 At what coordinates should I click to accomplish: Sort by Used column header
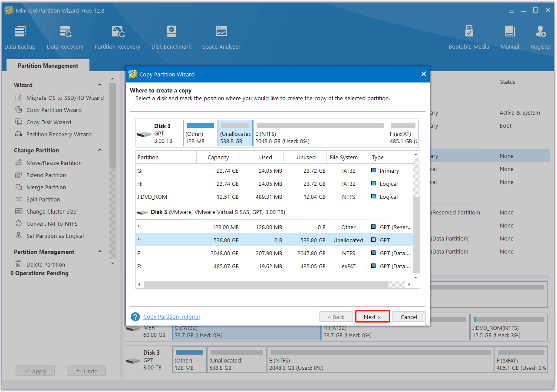pyautogui.click(x=261, y=157)
